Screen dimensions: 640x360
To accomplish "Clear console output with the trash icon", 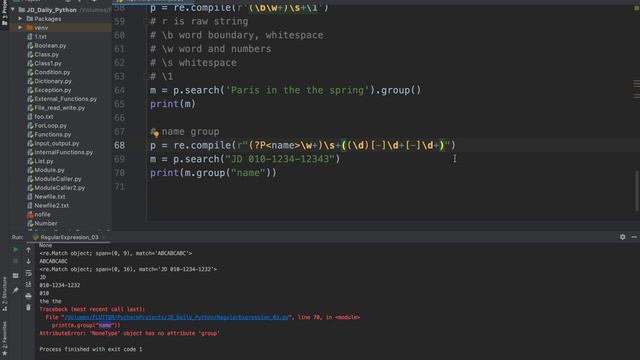I will 29,307.
